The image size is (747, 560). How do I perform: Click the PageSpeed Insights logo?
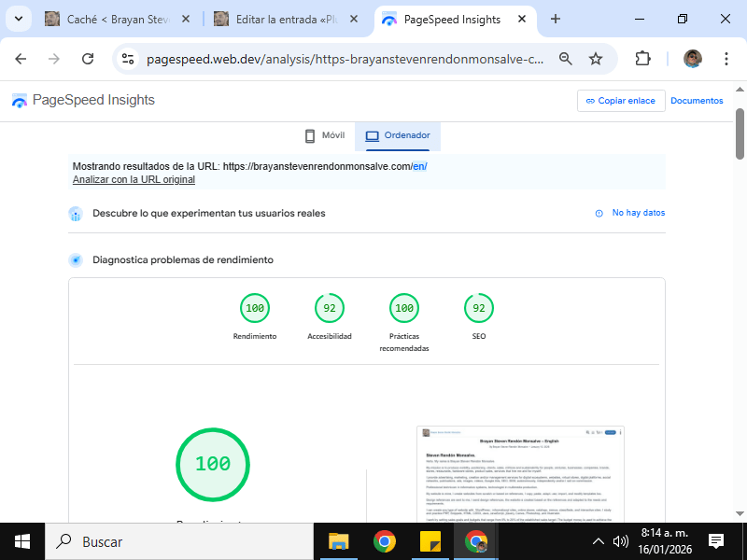pyautogui.click(x=82, y=101)
